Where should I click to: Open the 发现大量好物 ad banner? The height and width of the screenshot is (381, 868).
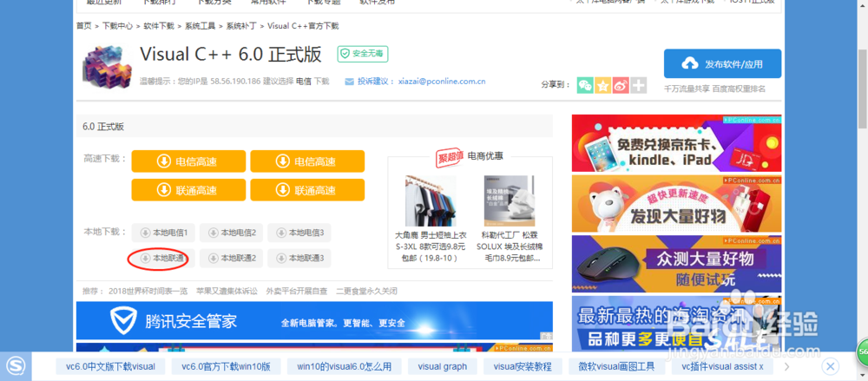pyautogui.click(x=676, y=203)
